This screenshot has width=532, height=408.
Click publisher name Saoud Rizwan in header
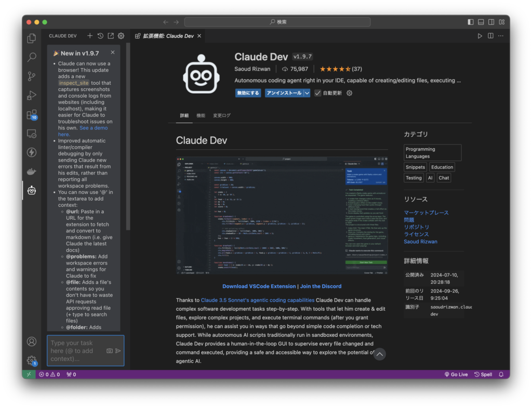(252, 69)
